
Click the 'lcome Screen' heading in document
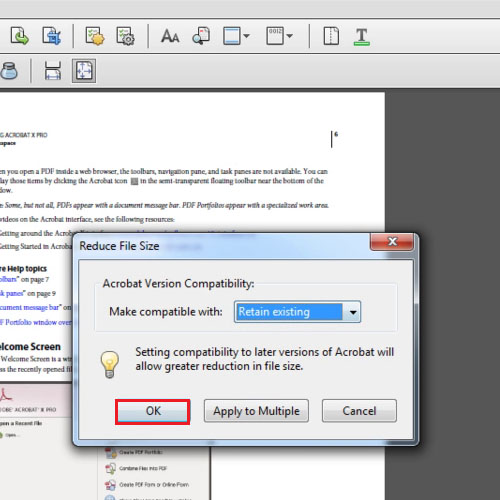30,347
